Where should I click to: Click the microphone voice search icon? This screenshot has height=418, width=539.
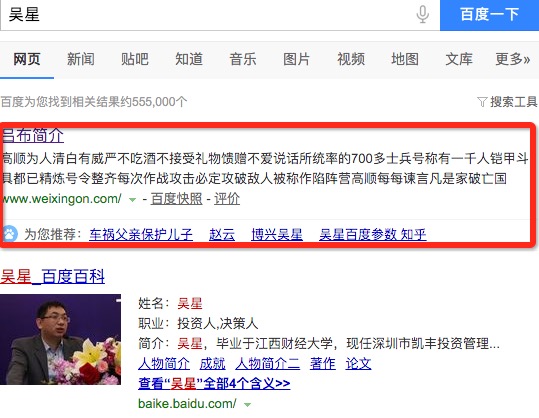tap(422, 14)
